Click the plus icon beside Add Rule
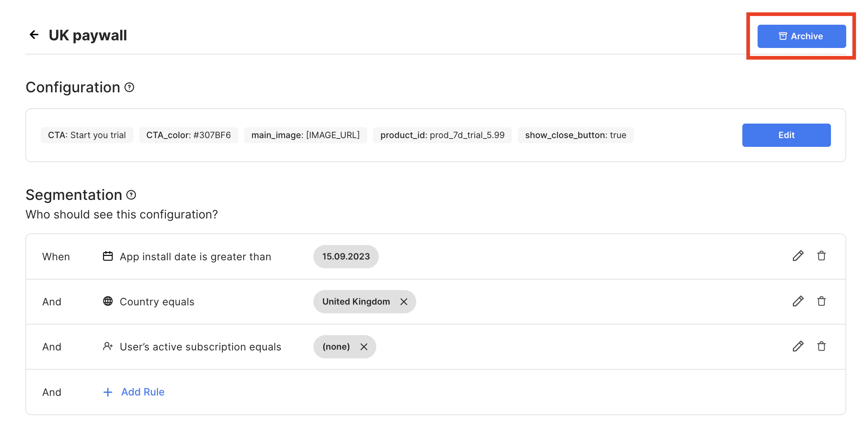Screen dimensions: 868x442 108,392
